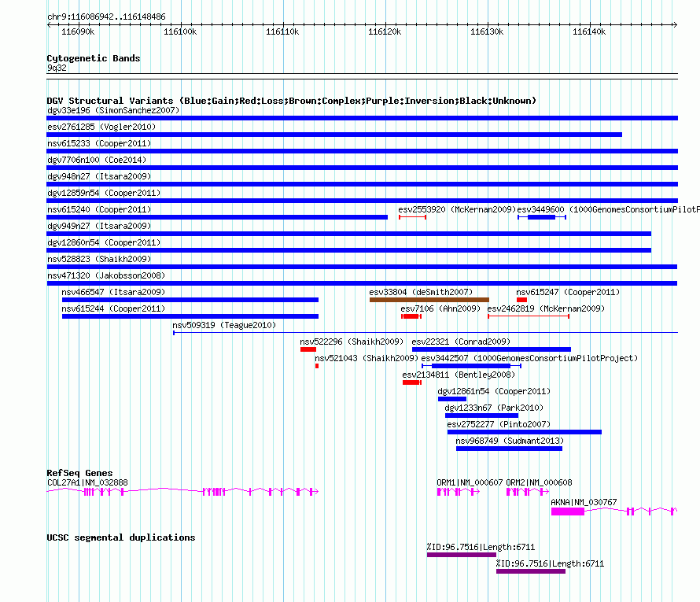Select dgv948n27 (Itsara2009) variant label
The width and height of the screenshot is (700, 602).
tap(99, 176)
